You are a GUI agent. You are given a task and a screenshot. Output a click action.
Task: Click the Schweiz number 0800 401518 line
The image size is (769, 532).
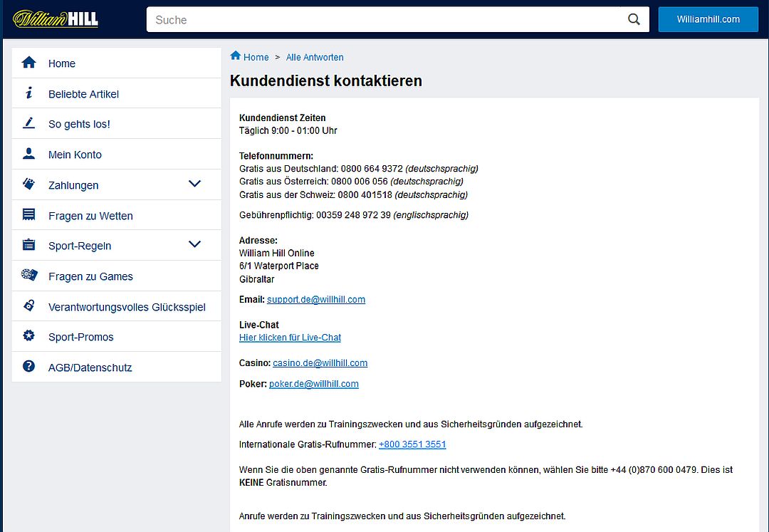(354, 194)
